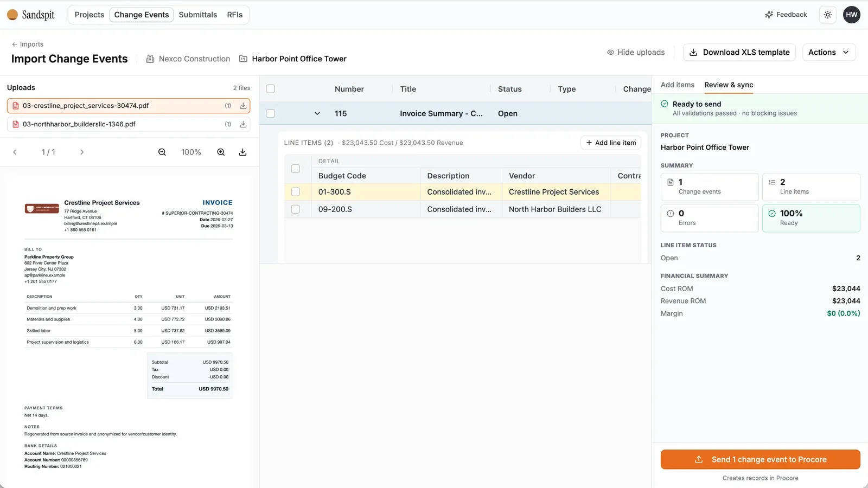Check the select-all checkbox in change events header
Screen dimensions: 868x488
[x=271, y=89]
